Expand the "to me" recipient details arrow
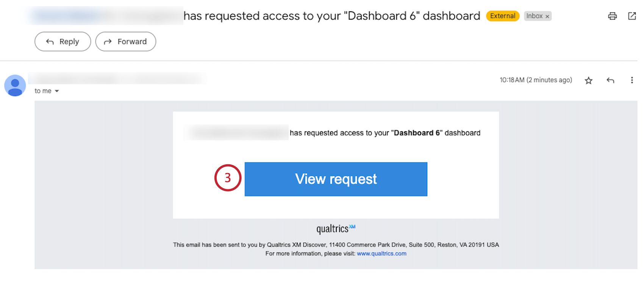This screenshot has height=283, width=644. click(57, 91)
